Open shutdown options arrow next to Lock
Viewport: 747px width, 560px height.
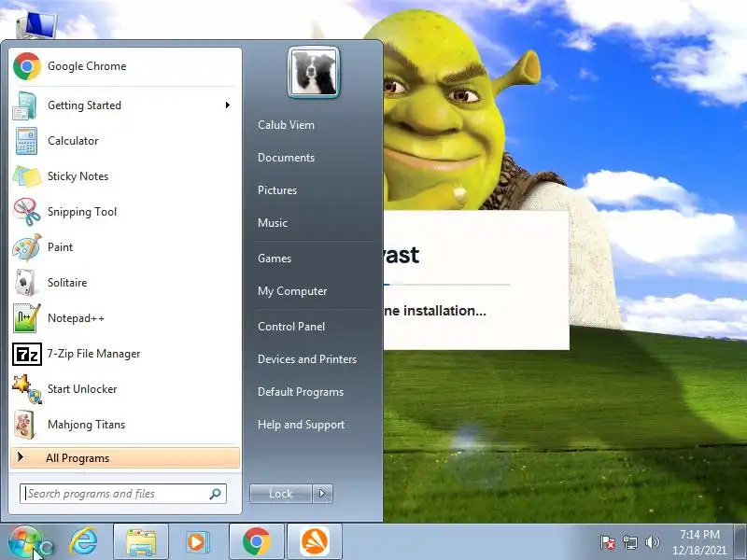pos(322,494)
